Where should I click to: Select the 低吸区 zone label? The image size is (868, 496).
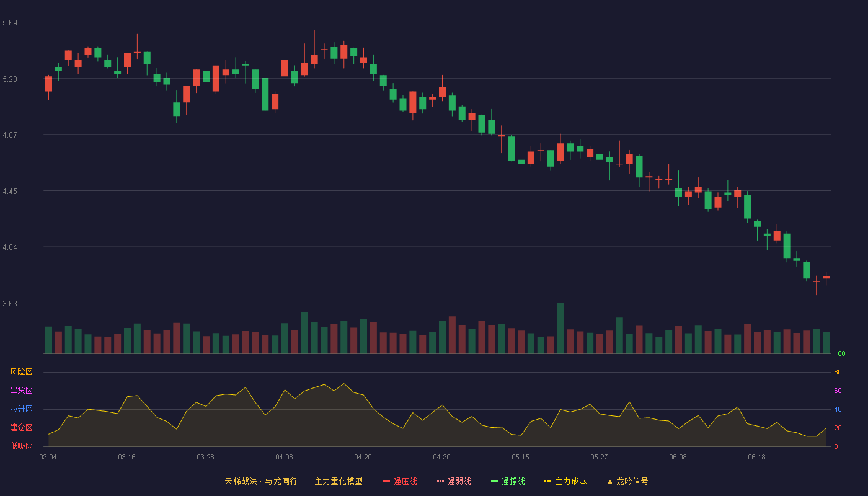[21, 446]
